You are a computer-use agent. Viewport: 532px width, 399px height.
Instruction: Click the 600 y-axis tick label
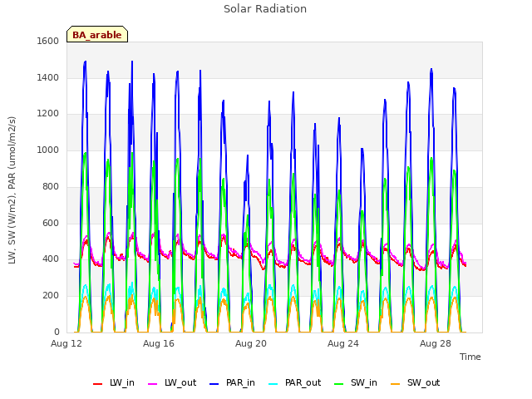51,224
